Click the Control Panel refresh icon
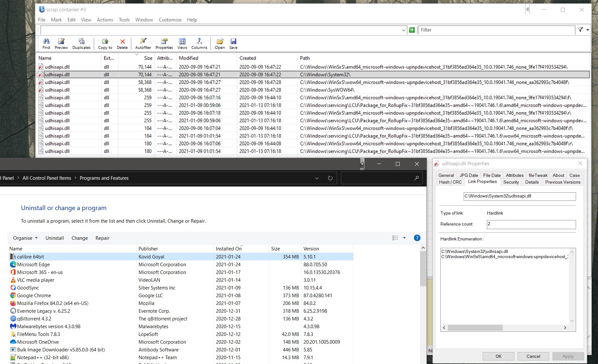Viewport: 598px width, 364px height. (x=330, y=178)
